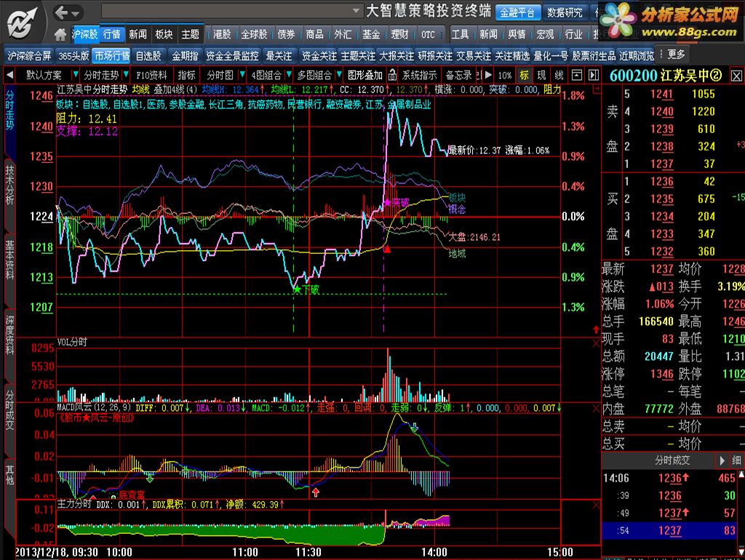Click the small arrow icon at chart top-right
This screenshot has height=560, width=745.
[x=597, y=89]
